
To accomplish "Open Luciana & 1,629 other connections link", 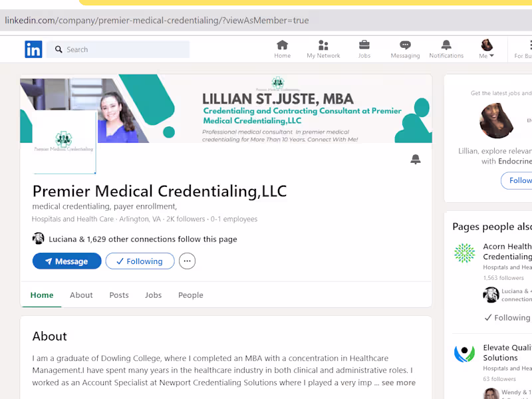I will [x=142, y=239].
